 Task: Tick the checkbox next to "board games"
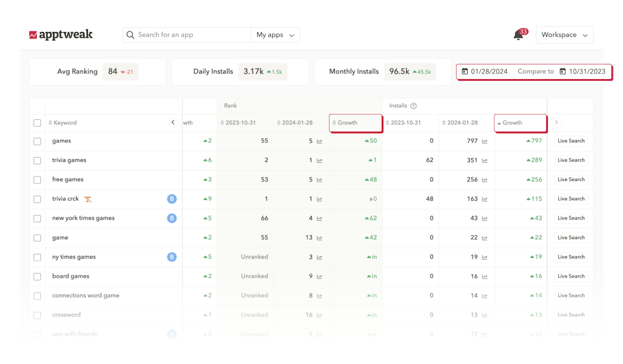tap(37, 276)
